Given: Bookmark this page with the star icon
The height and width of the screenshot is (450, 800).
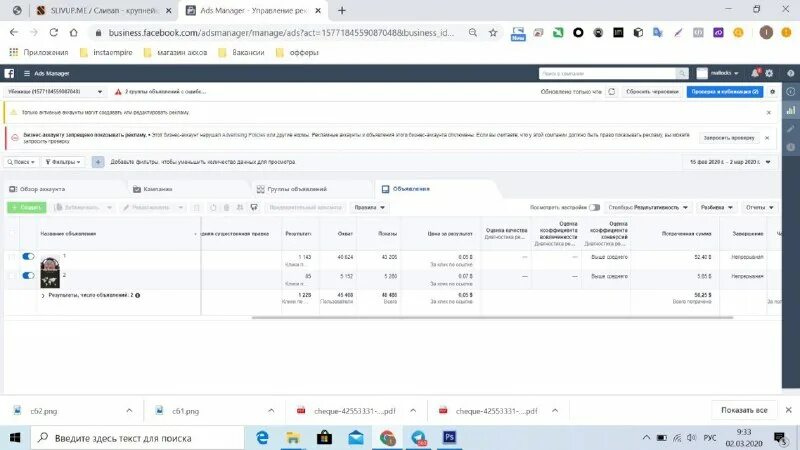Looking at the screenshot, I should (493, 33).
